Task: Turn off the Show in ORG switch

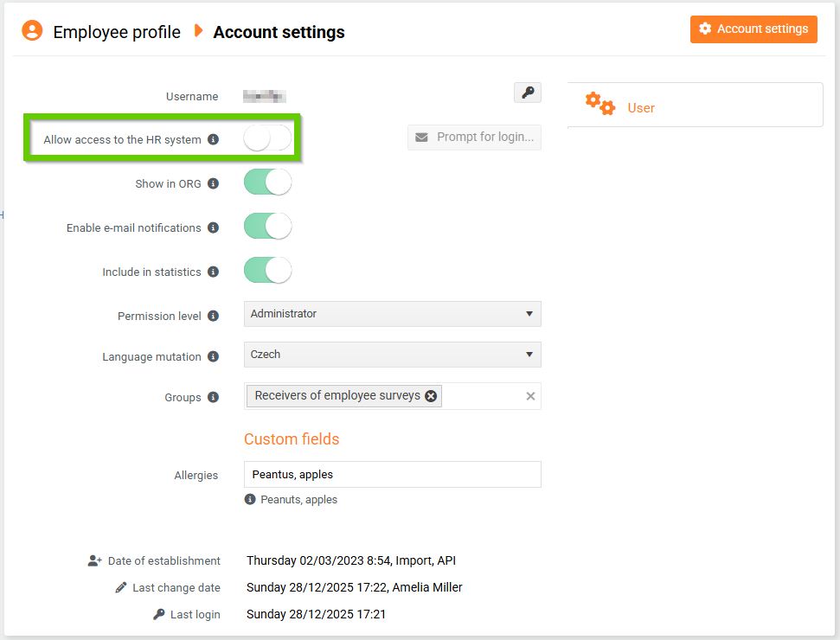Action: click(x=267, y=182)
